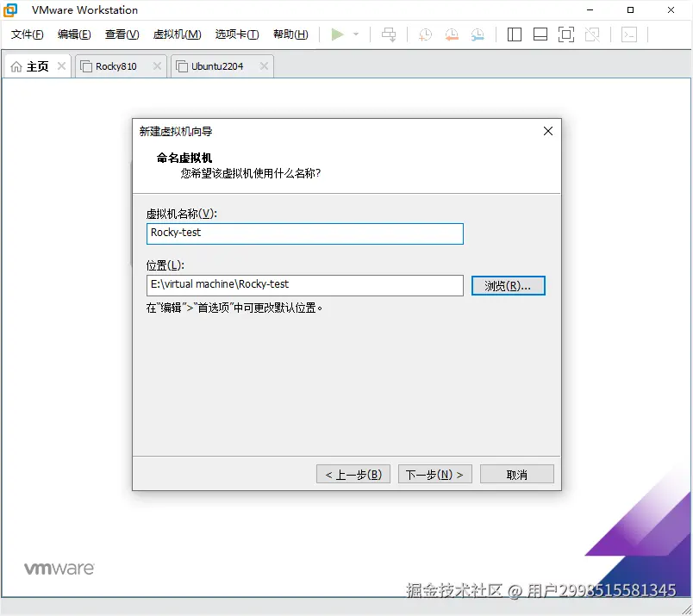Close the 主页 tab

click(61, 66)
